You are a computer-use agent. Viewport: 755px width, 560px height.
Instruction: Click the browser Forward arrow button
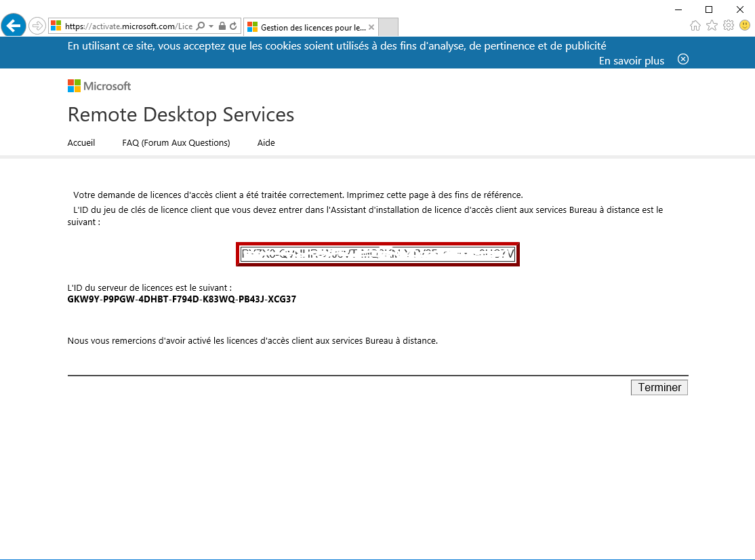[x=37, y=26]
